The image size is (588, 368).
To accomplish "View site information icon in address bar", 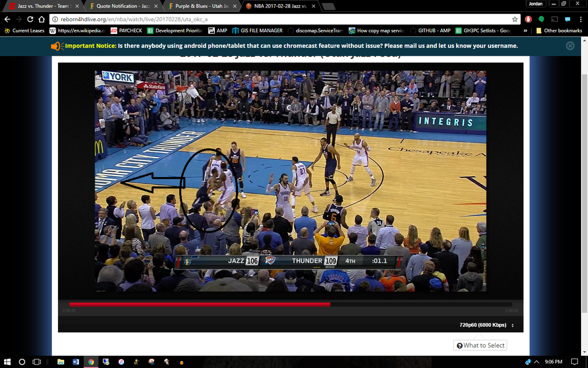I will click(55, 19).
